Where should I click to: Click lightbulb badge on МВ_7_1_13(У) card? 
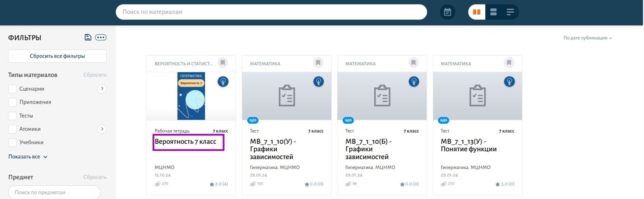coord(509,82)
